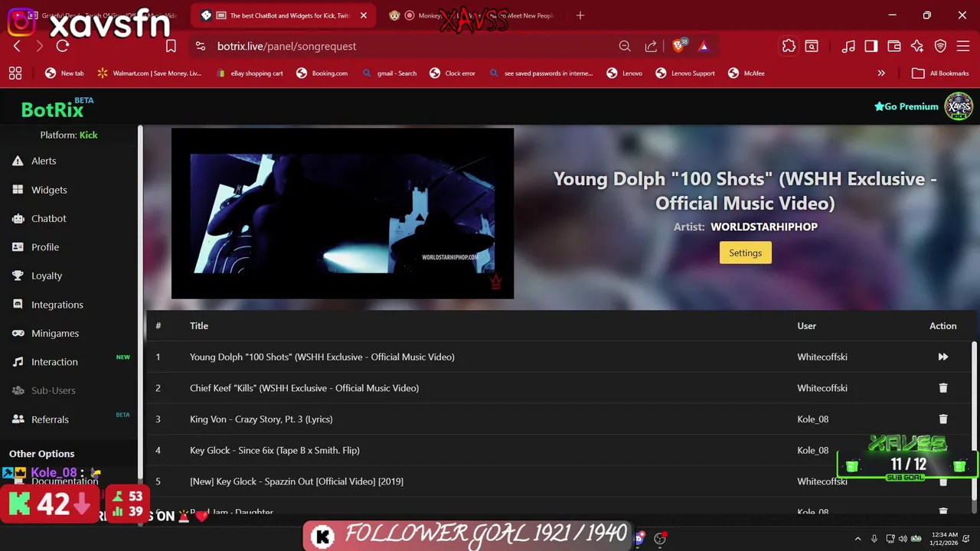This screenshot has height=551, width=980.
Task: Expand hidden bookmarks with double chevron
Action: [881, 73]
